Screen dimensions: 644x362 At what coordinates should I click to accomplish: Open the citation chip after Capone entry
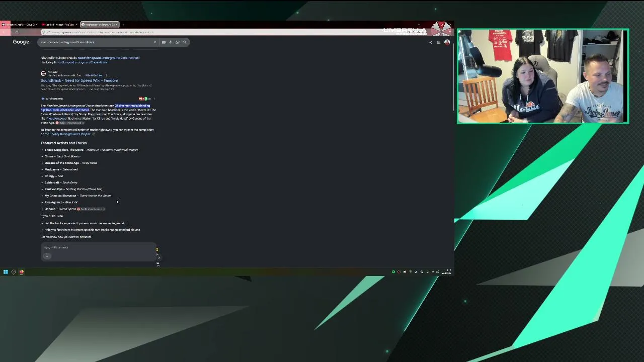[91, 209]
